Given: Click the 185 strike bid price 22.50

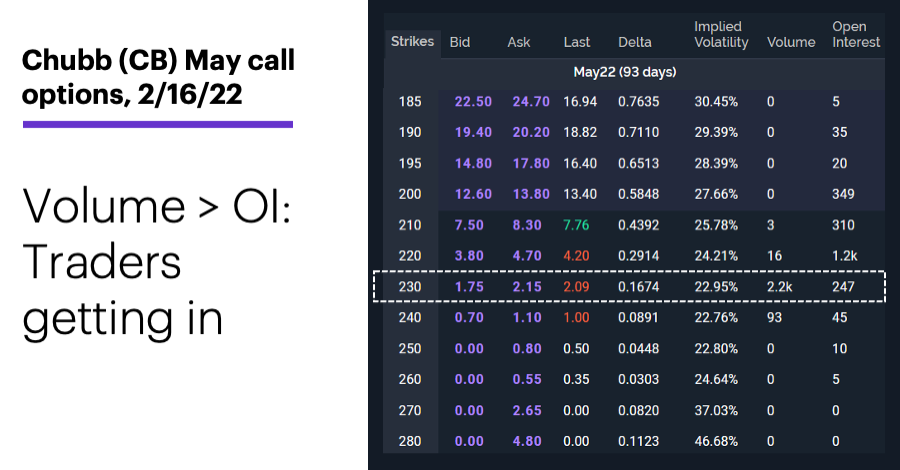Looking at the screenshot, I should pos(473,102).
